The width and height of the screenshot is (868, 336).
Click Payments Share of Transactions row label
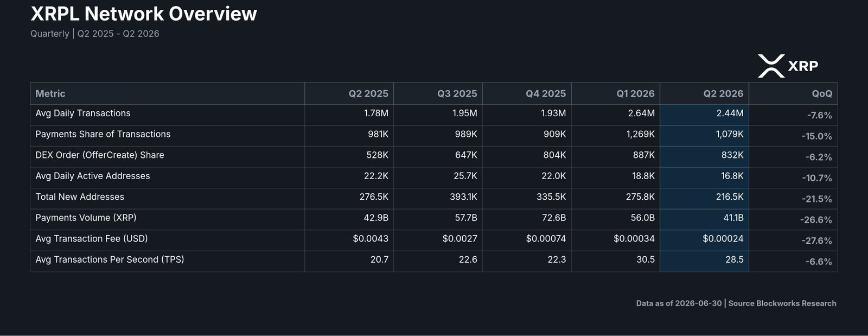pos(103,134)
